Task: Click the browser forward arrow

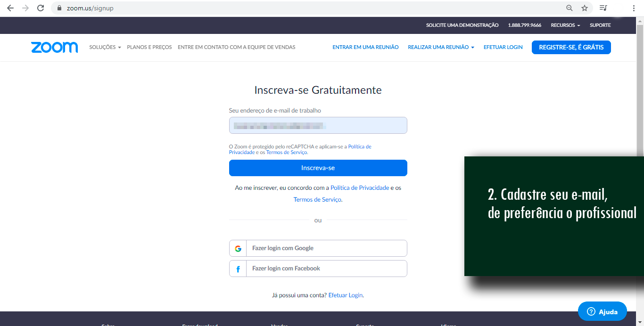Action: click(x=25, y=8)
